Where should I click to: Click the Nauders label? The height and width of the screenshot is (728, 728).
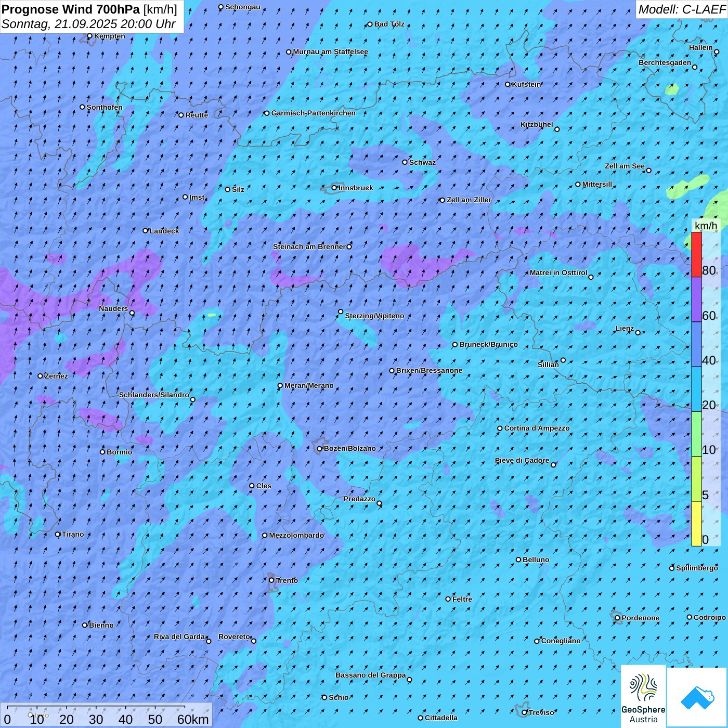pos(113,308)
